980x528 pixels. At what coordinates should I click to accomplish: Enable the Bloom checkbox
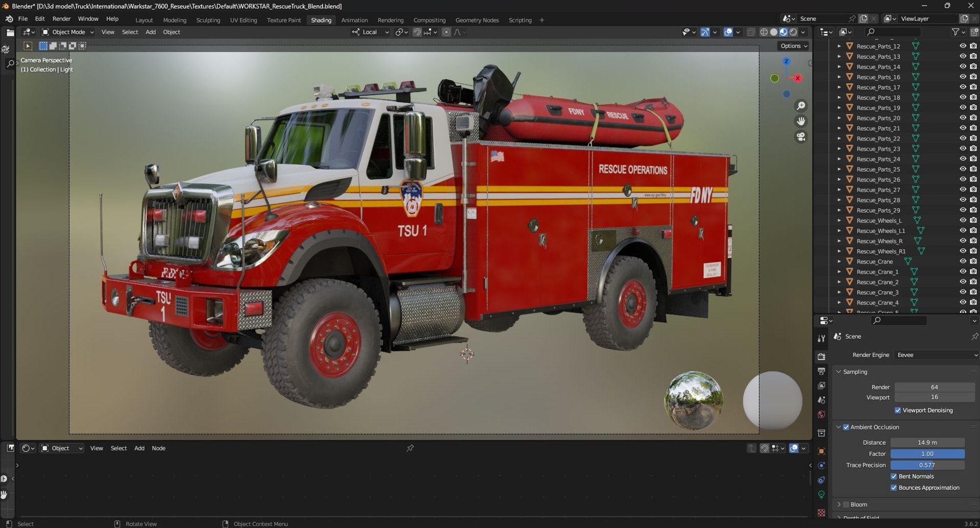(846, 505)
